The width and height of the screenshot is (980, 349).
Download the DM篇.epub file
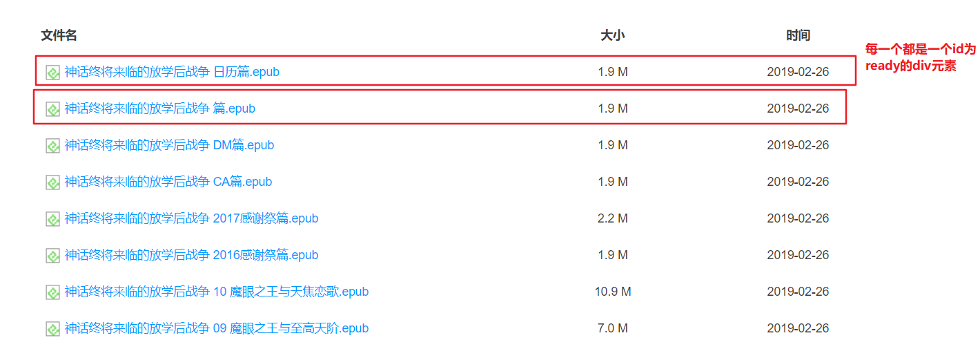point(169,145)
